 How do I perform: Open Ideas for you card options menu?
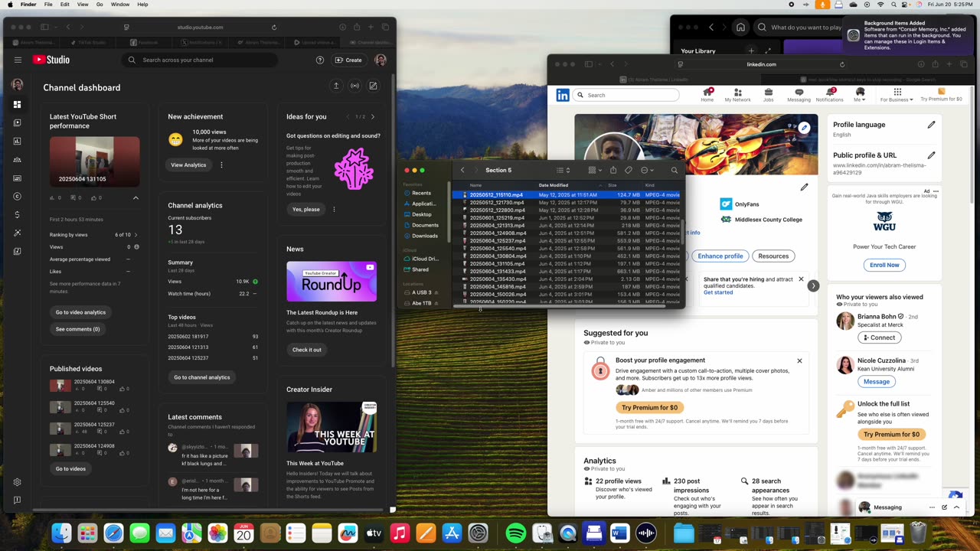tap(334, 210)
